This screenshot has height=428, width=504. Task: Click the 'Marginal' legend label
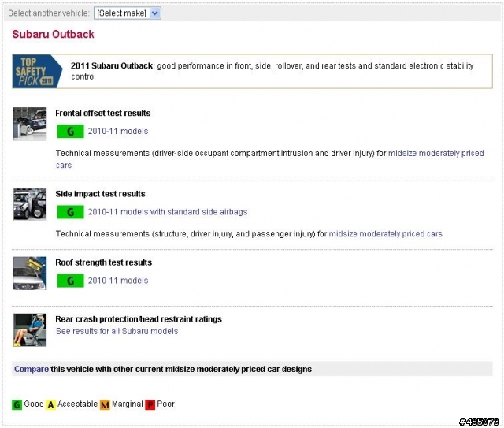[128, 404]
